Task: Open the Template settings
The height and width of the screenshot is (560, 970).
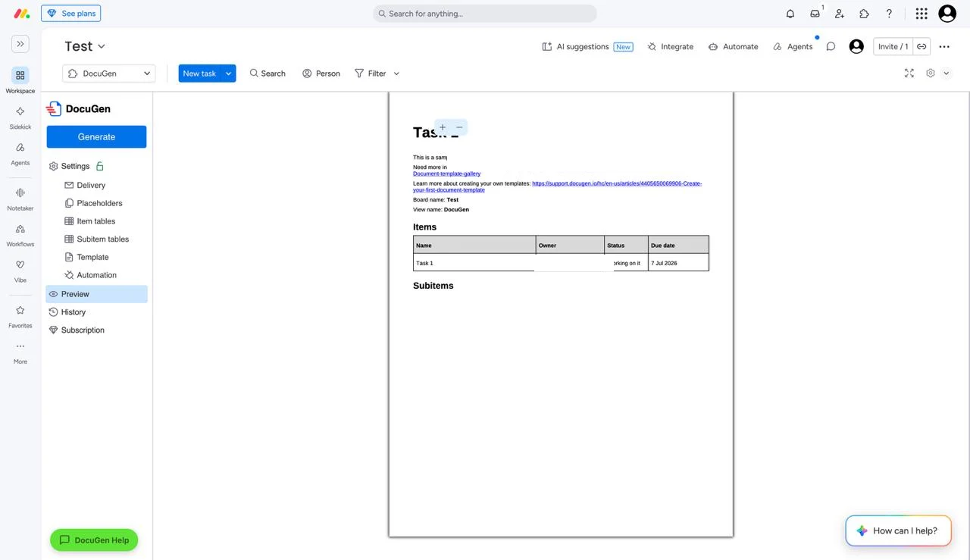Action: (86, 257)
